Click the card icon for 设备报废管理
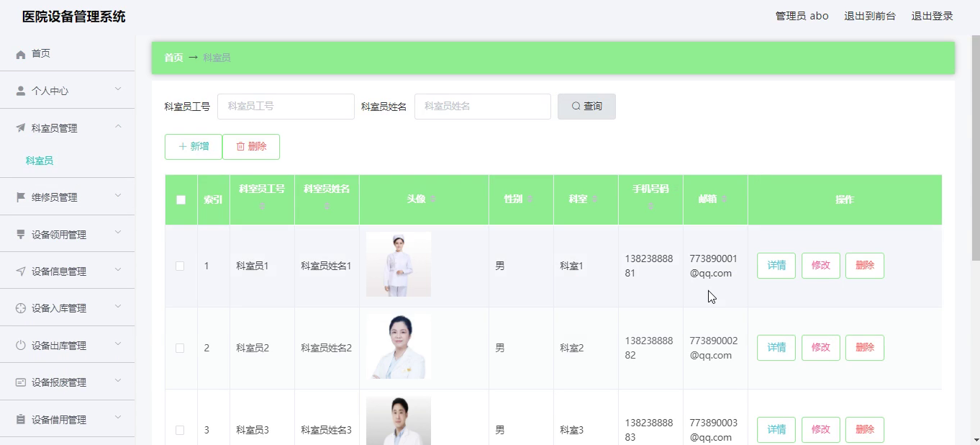The image size is (980, 445). pos(21,382)
